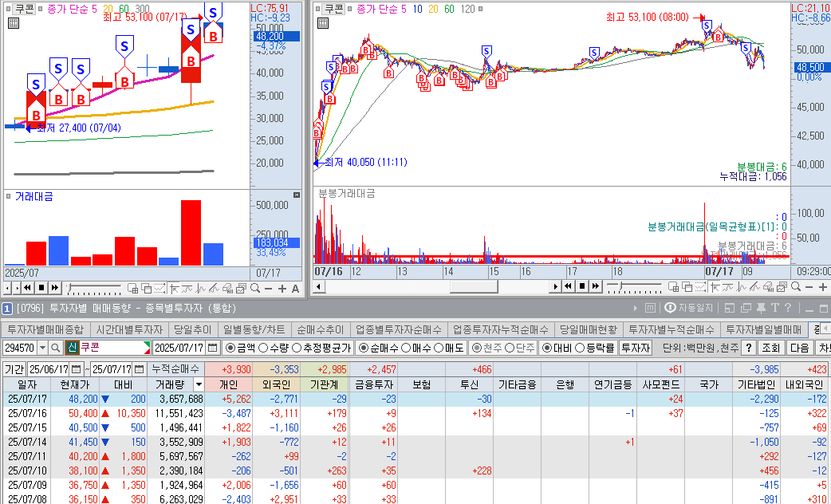Open the 거래량 column dropdown arrow
Screen dimensions: 831x504
point(199,384)
